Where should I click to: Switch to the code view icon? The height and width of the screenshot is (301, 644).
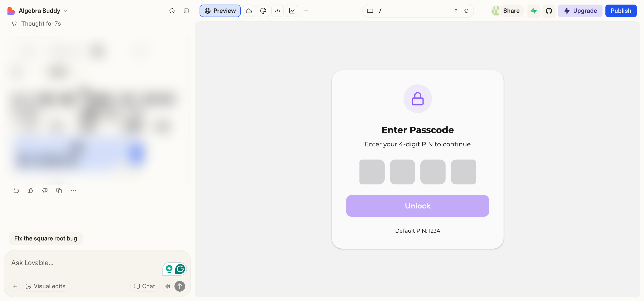277,11
